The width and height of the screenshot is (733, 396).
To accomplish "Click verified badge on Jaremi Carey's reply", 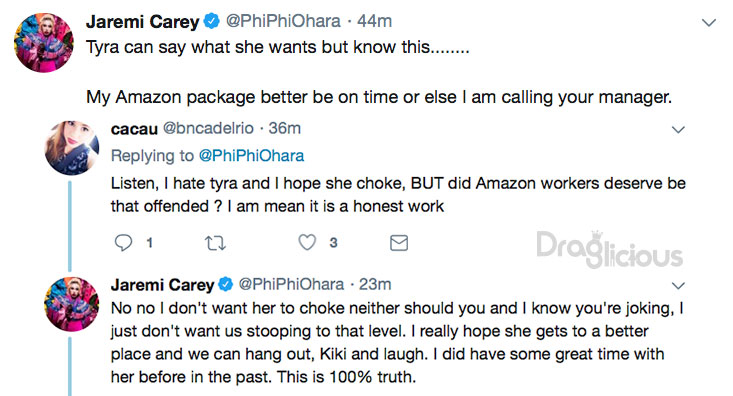I will tap(226, 284).
